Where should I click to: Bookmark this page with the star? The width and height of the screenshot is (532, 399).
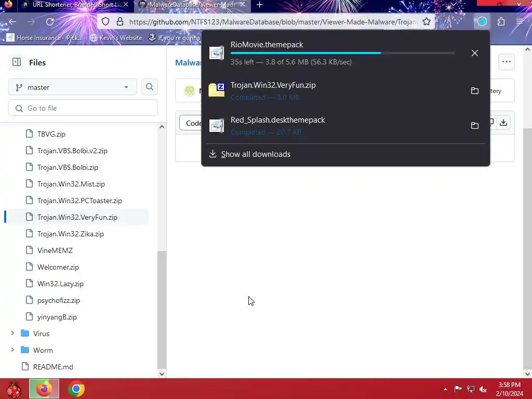pyautogui.click(x=427, y=22)
